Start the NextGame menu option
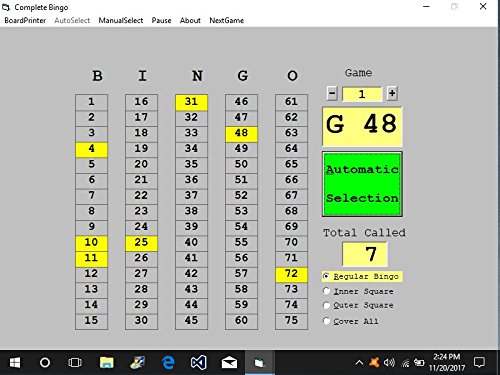This screenshot has width=500, height=375. [227, 21]
